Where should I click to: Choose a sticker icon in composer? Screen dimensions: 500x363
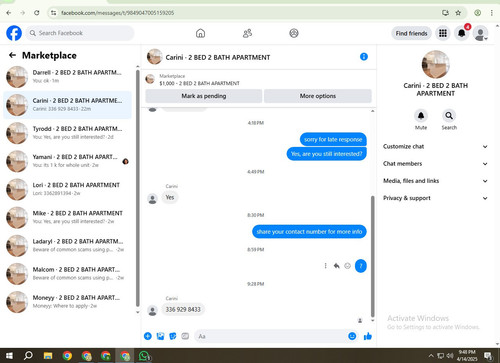click(x=173, y=336)
